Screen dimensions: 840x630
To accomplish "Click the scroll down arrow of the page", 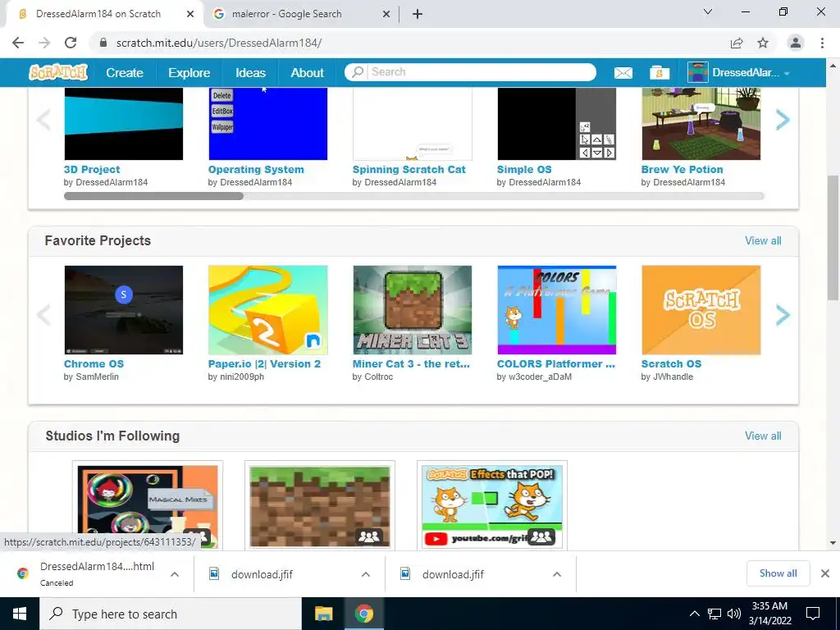I will 833,542.
